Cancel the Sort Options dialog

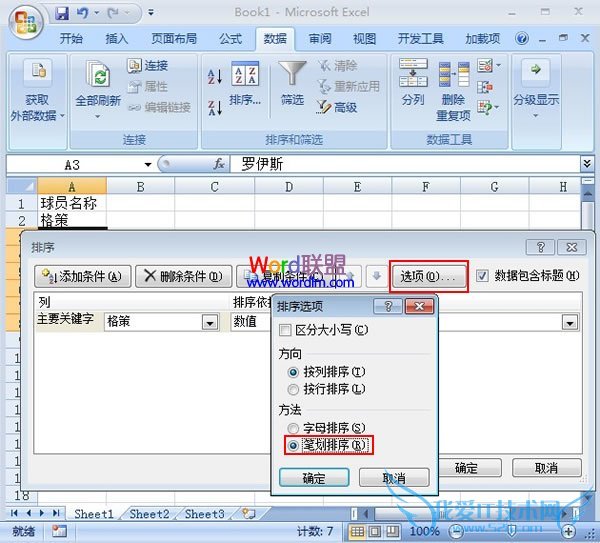coord(394,478)
